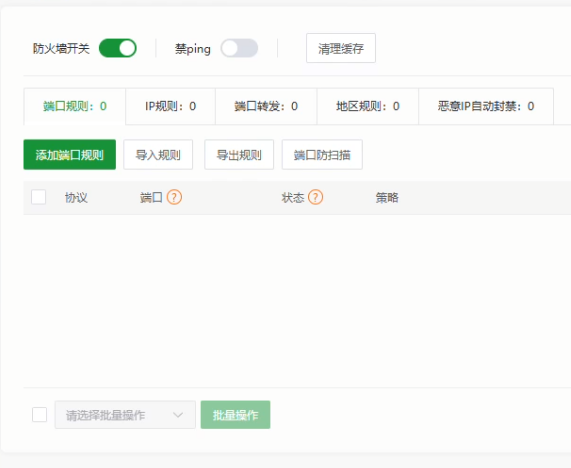The width and height of the screenshot is (571, 468).
Task: Go to the 地区规则 tab
Action: (x=368, y=106)
